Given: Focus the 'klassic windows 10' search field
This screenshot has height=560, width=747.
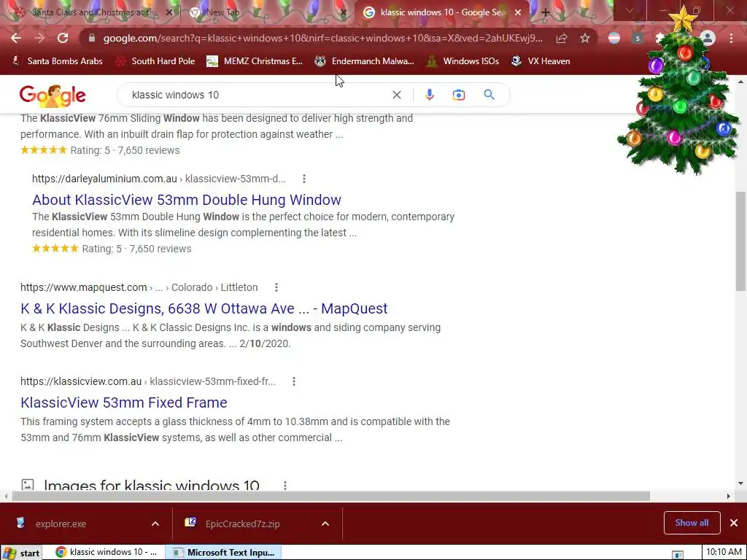Looking at the screenshot, I should coord(258,95).
